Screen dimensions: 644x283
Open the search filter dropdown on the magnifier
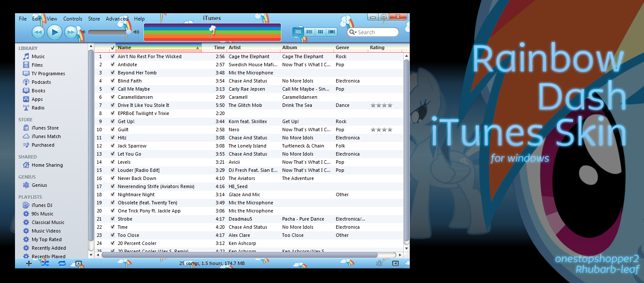coord(352,32)
